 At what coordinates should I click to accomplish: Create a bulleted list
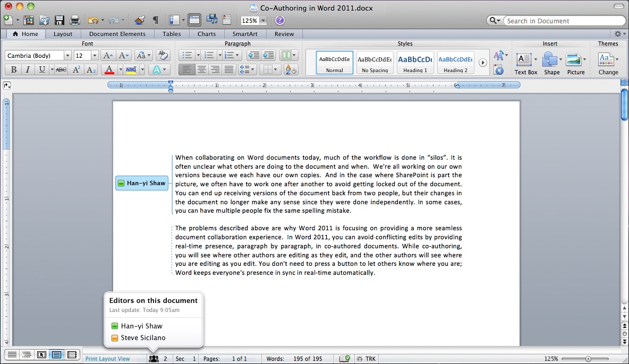[x=187, y=55]
